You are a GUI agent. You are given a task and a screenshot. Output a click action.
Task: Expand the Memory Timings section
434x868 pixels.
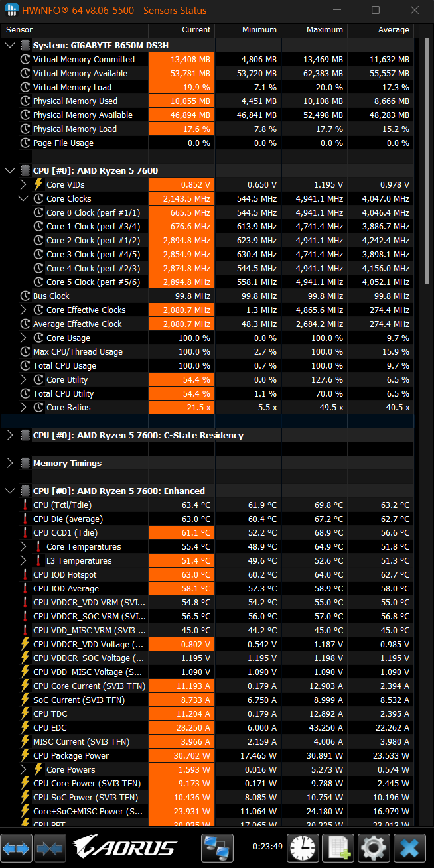pos(9,463)
